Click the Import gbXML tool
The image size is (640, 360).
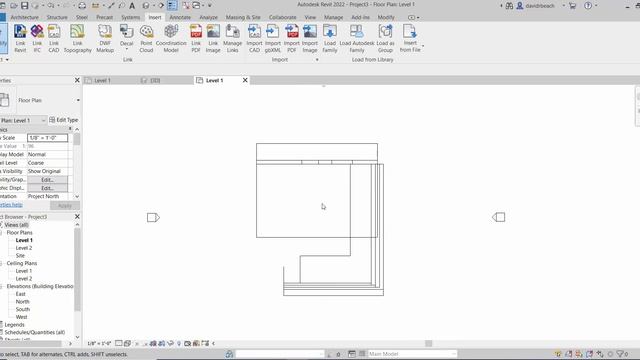pyautogui.click(x=273, y=38)
